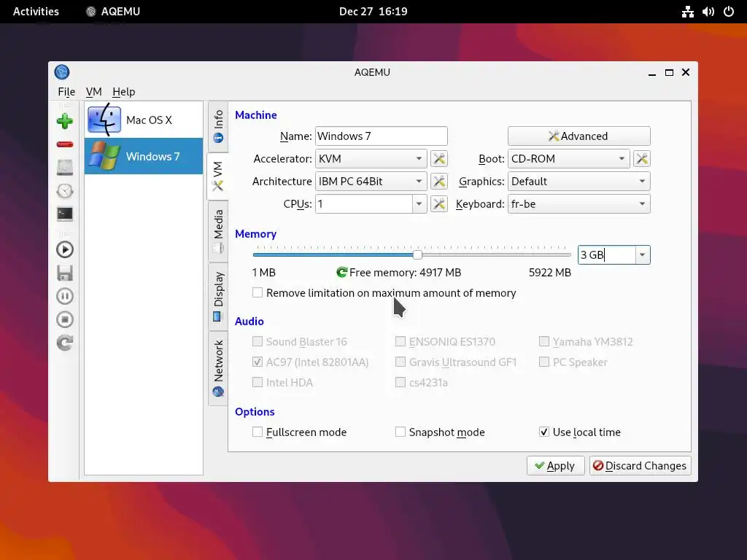Open the File menu
The height and width of the screenshot is (560, 747).
pyautogui.click(x=66, y=91)
